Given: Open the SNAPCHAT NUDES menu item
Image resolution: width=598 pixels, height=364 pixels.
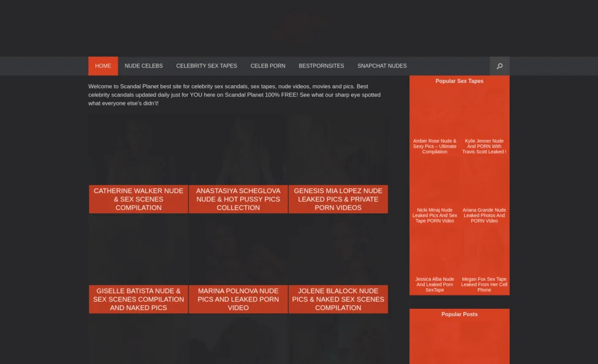Looking at the screenshot, I should click(x=382, y=66).
